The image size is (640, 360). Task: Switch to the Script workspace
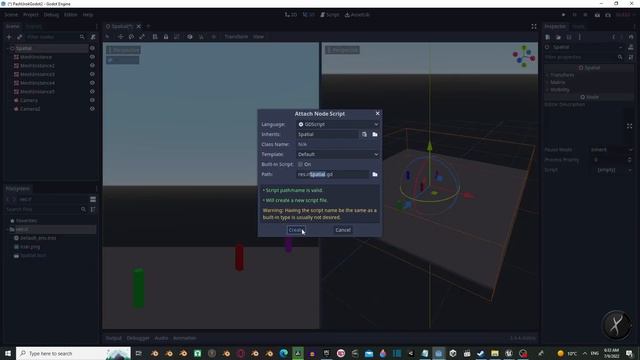(329, 15)
